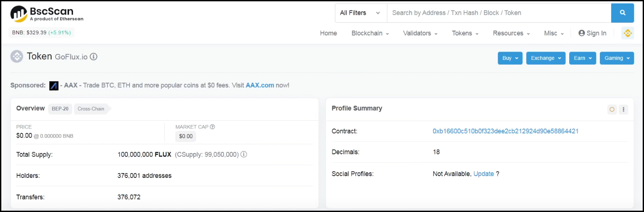Open the Gaming dropdown button

coord(617,58)
